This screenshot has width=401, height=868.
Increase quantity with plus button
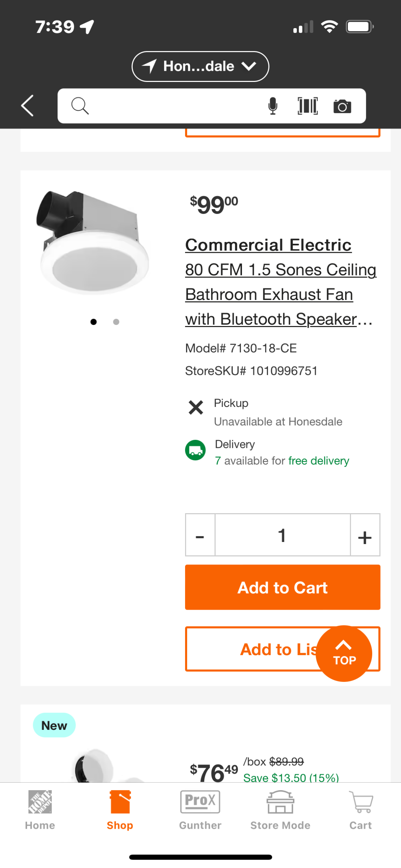tap(365, 535)
